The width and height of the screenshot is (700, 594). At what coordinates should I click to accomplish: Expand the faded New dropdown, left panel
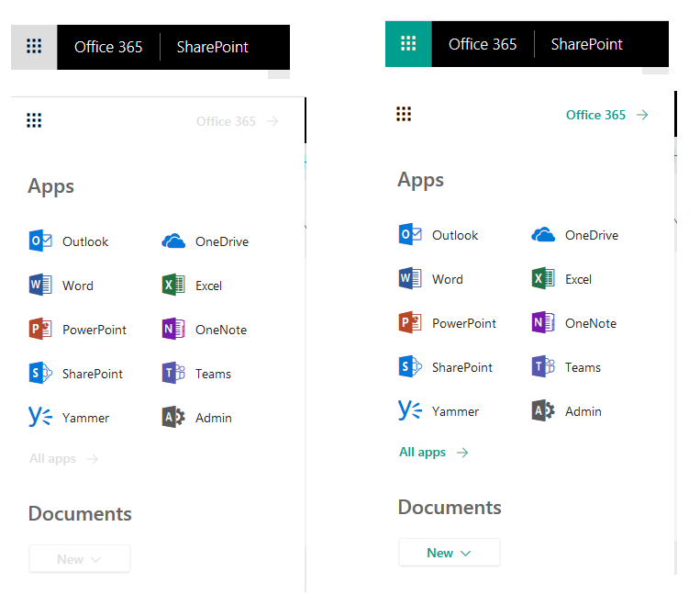(80, 559)
